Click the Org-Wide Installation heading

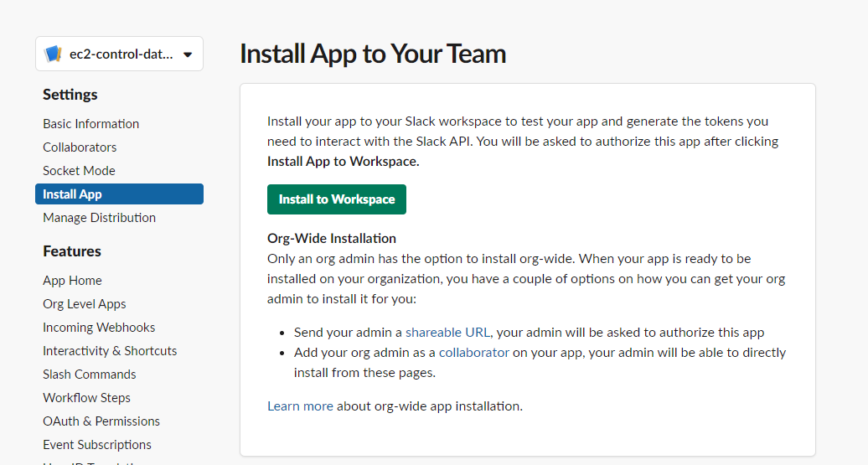pos(332,239)
